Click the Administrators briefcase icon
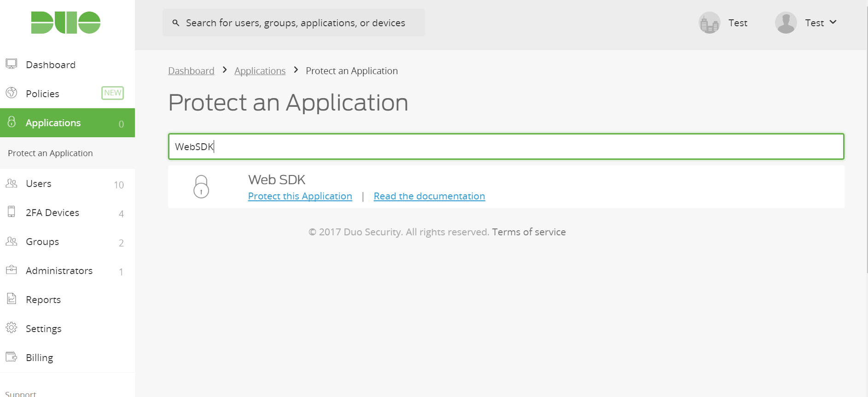The height and width of the screenshot is (397, 868). (12, 270)
